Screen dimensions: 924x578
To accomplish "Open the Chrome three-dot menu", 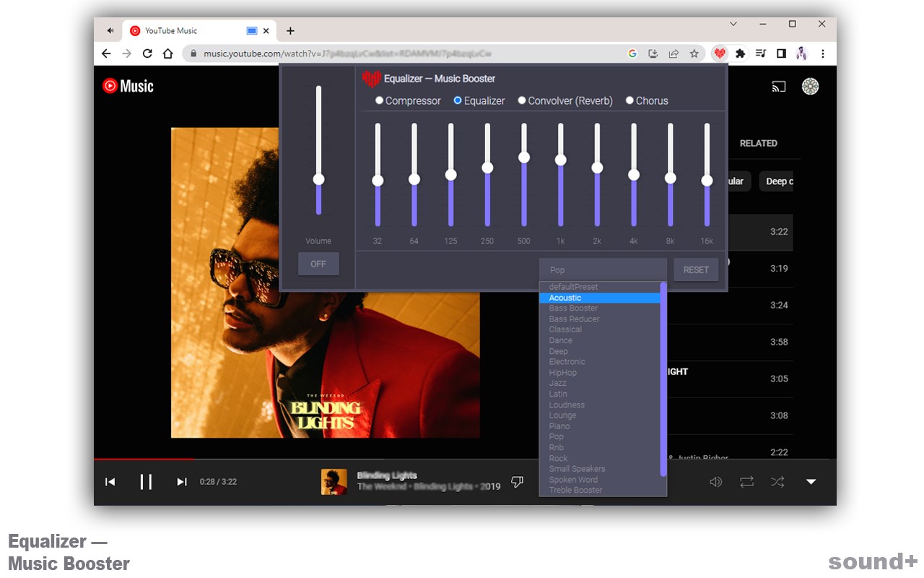I will pyautogui.click(x=822, y=53).
